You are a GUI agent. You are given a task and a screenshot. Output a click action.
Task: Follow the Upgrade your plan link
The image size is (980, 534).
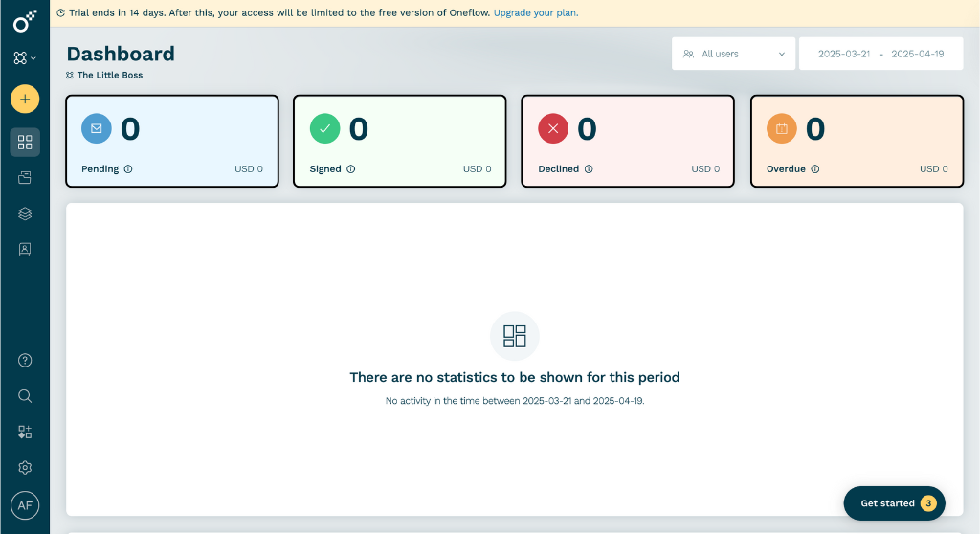(536, 12)
